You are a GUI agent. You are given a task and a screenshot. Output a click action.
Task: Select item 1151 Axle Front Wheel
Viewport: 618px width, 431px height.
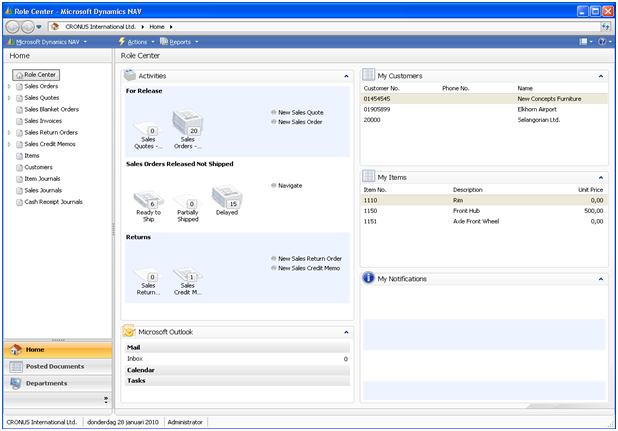pyautogui.click(x=484, y=222)
